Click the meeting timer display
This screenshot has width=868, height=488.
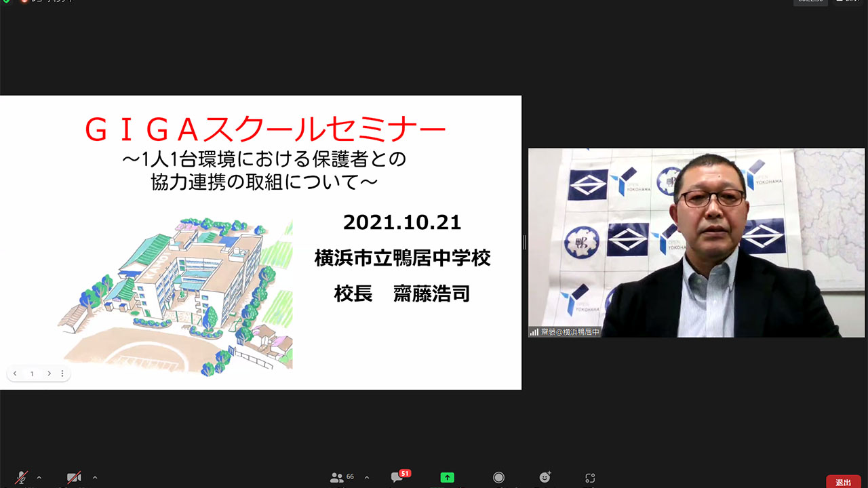tap(811, 2)
